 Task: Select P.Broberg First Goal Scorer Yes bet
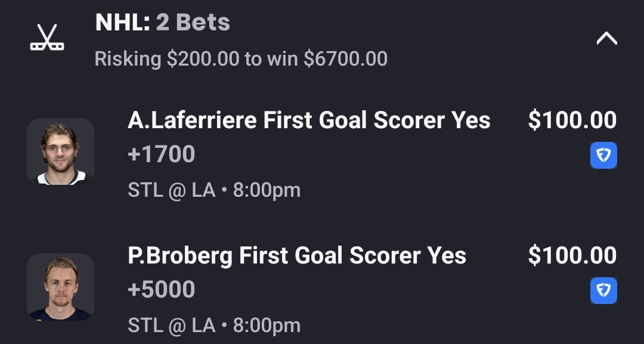tap(297, 256)
